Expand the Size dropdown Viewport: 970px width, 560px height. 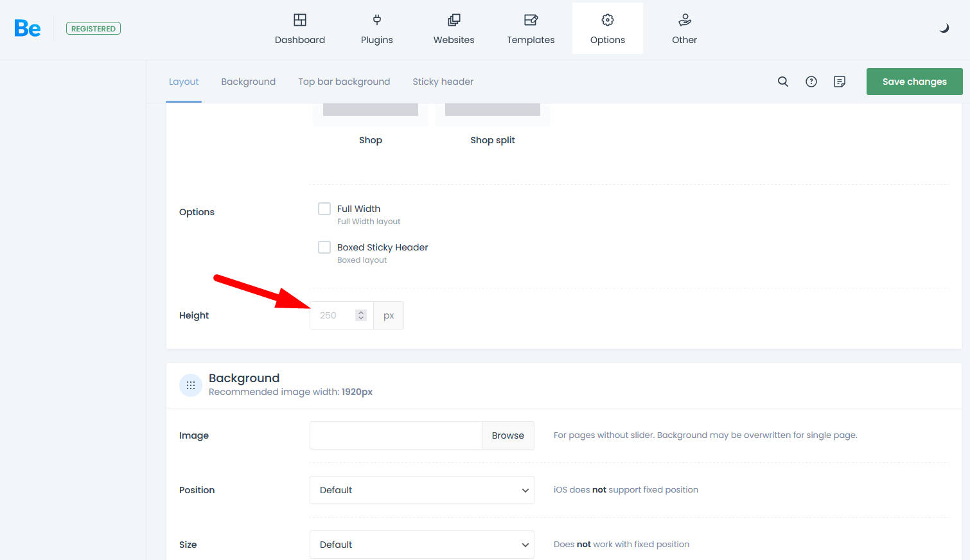pos(421,545)
